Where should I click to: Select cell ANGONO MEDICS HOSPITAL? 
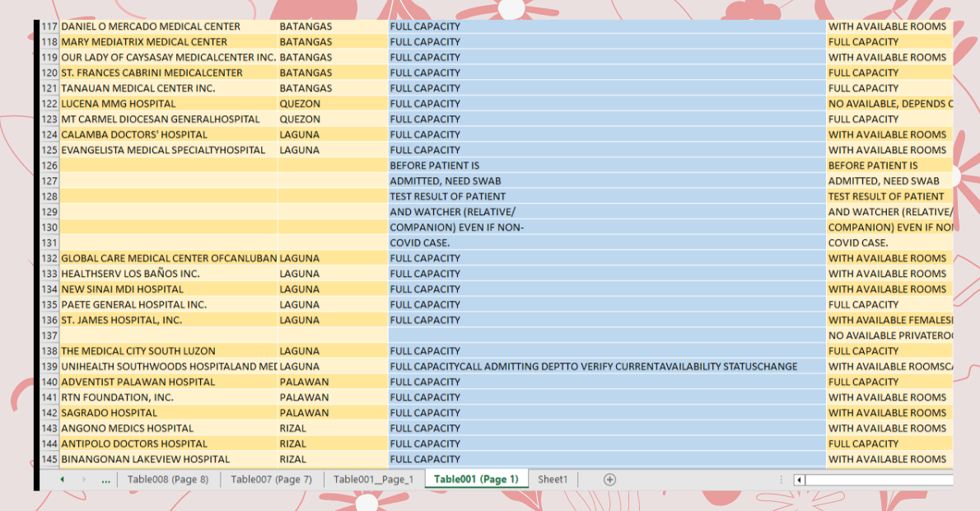pos(169,428)
